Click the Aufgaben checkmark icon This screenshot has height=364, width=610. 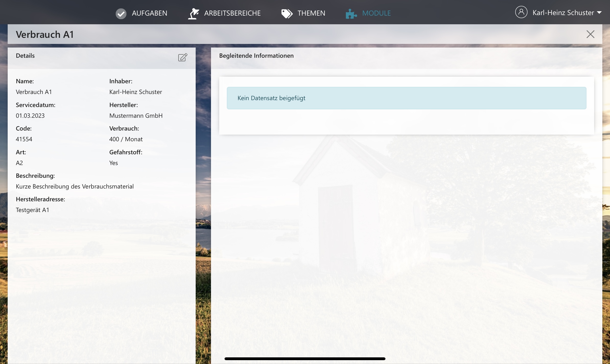coord(121,14)
